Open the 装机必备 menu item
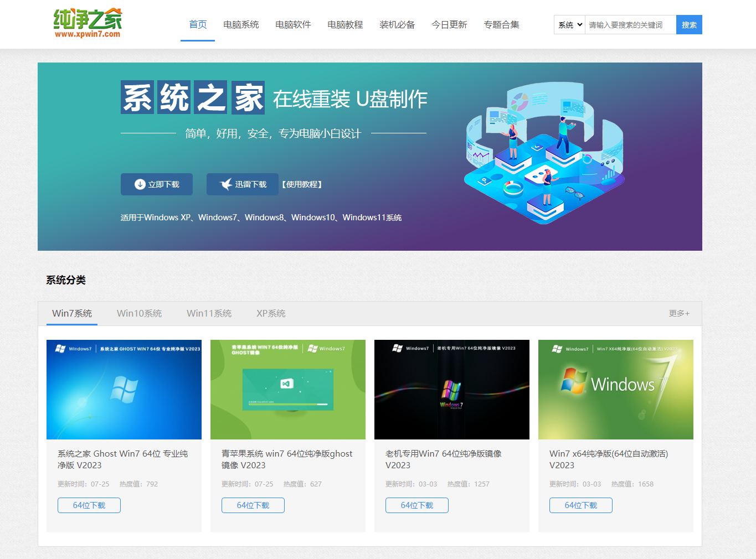This screenshot has width=756, height=559. tap(397, 24)
